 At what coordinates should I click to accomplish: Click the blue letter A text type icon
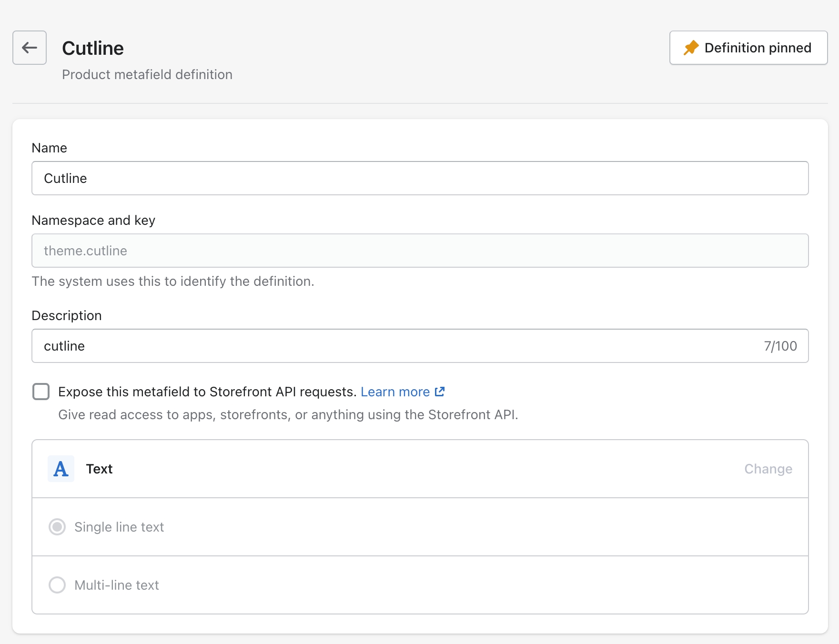coord(61,469)
